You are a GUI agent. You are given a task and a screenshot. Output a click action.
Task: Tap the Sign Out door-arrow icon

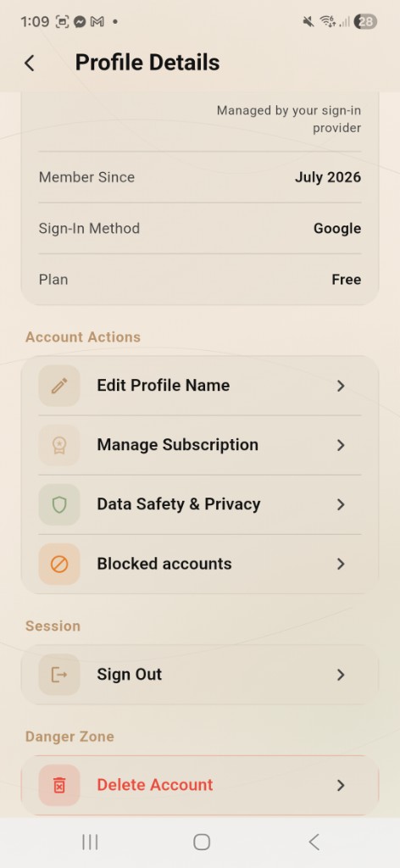59,675
